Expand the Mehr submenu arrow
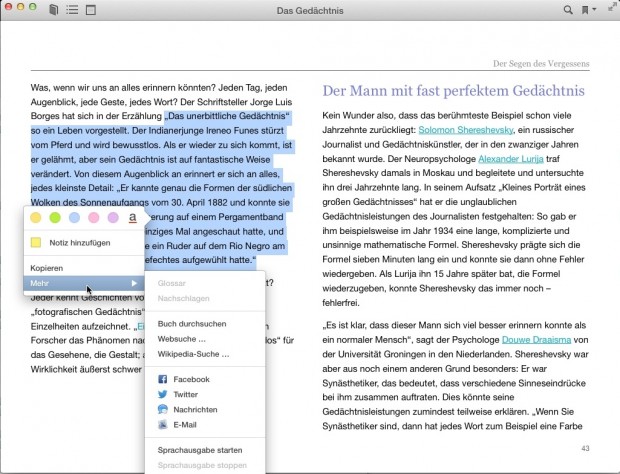620x474 pixels. [x=134, y=283]
